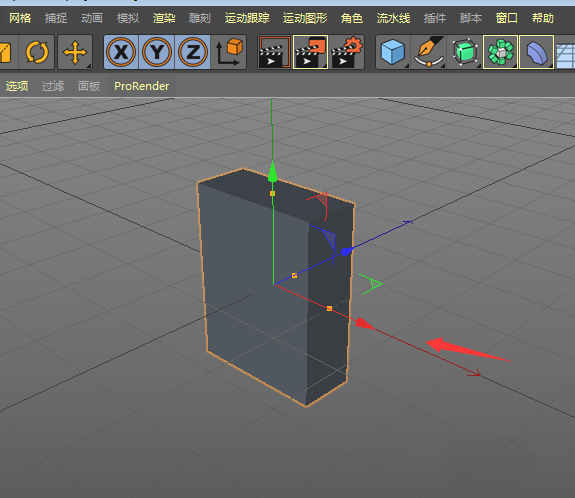Render the active view clapperboard icon
This screenshot has width=575, height=498.
pyautogui.click(x=275, y=52)
